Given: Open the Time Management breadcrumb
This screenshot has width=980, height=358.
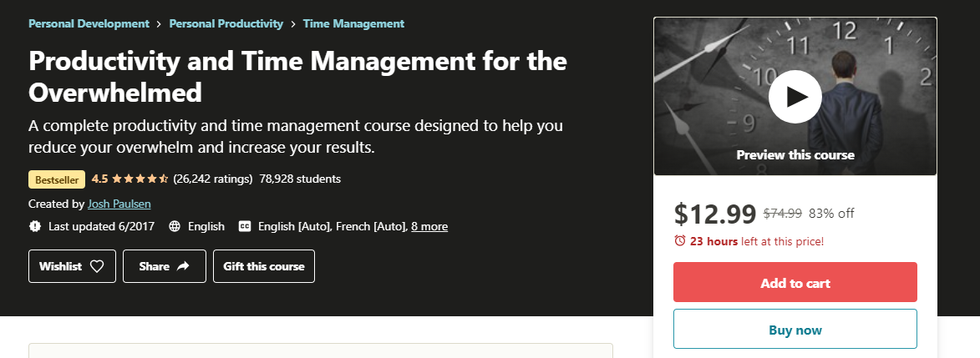Looking at the screenshot, I should [x=353, y=23].
